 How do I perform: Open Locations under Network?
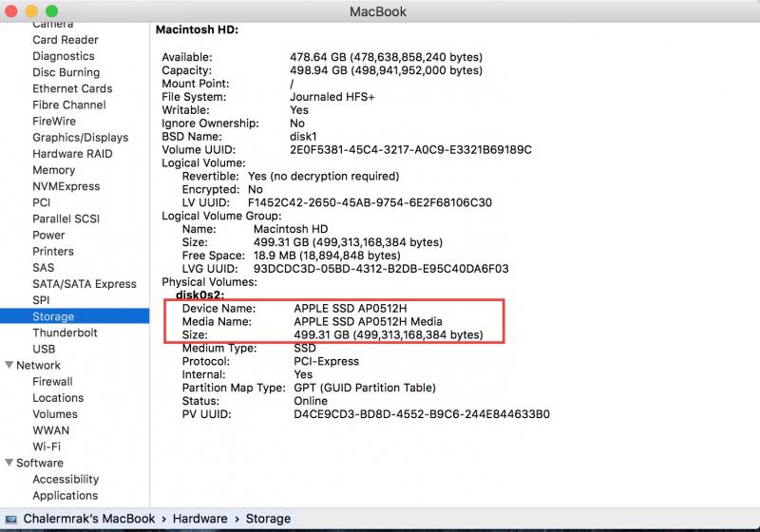pos(58,398)
